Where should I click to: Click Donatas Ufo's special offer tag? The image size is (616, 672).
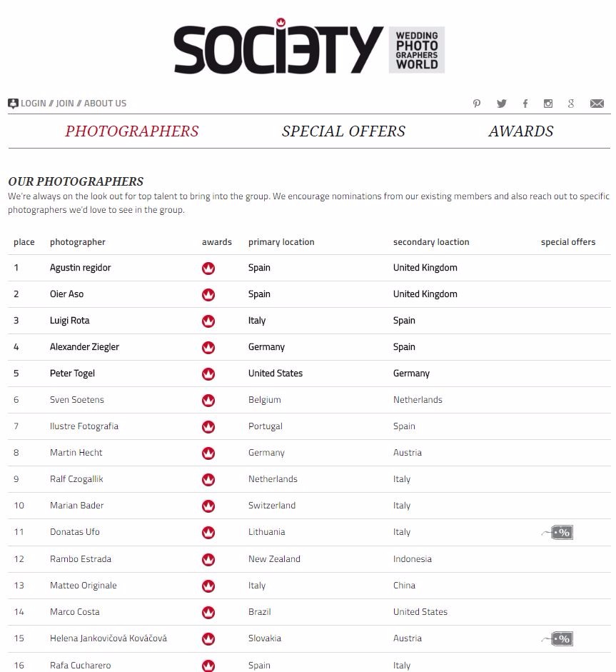(562, 532)
